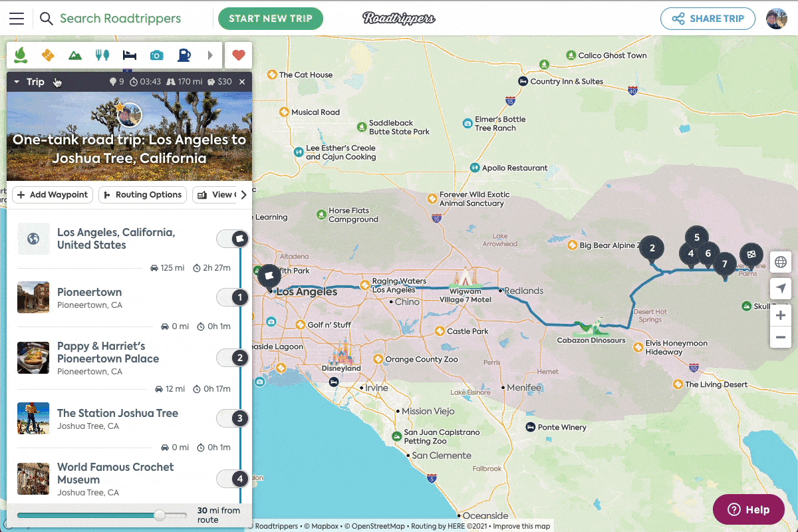The image size is (798, 532).
Task: Click Wigwam Village 7 Motel map icon
Action: click(x=464, y=279)
